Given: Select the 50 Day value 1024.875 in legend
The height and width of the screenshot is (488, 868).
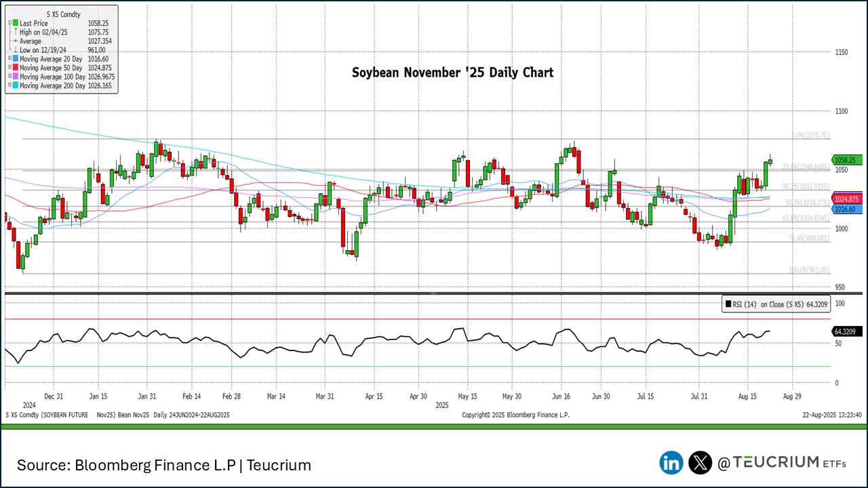Looking at the screenshot, I should [100, 68].
